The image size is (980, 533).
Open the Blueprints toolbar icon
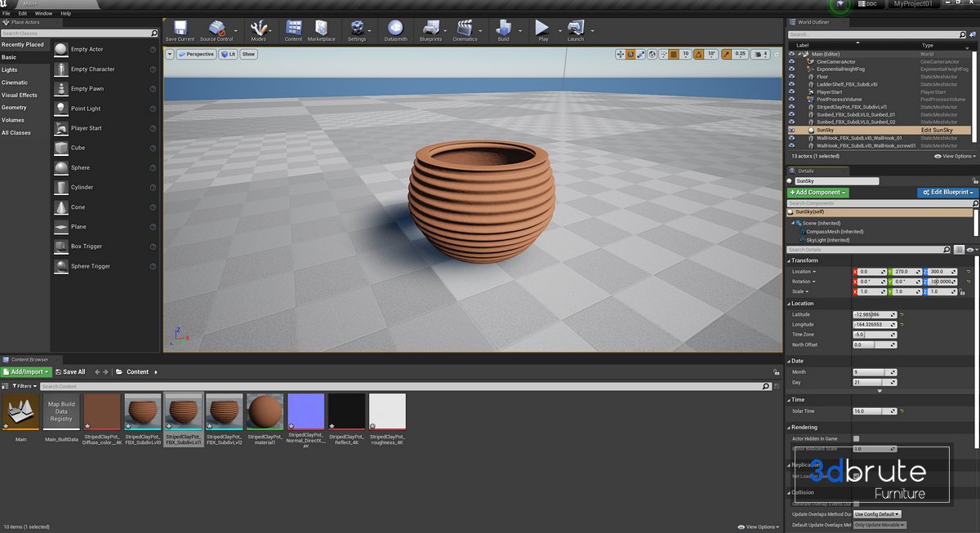tap(430, 29)
